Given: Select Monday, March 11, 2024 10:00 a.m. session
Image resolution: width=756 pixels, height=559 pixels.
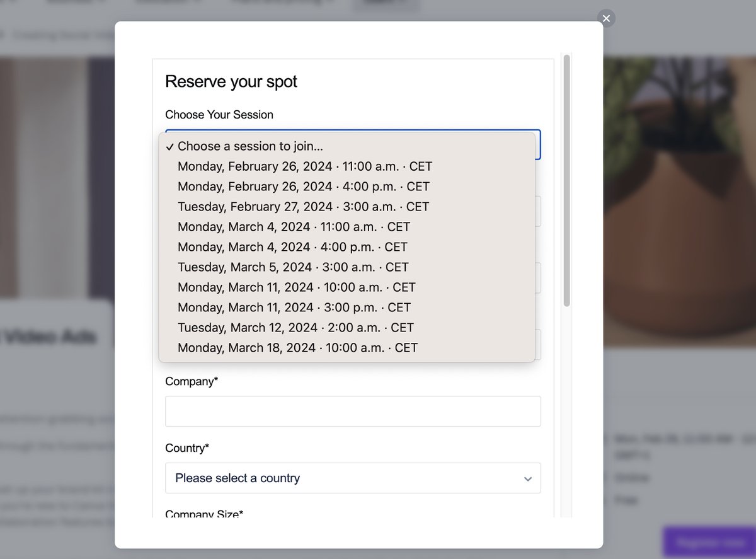Looking at the screenshot, I should coord(346,287).
